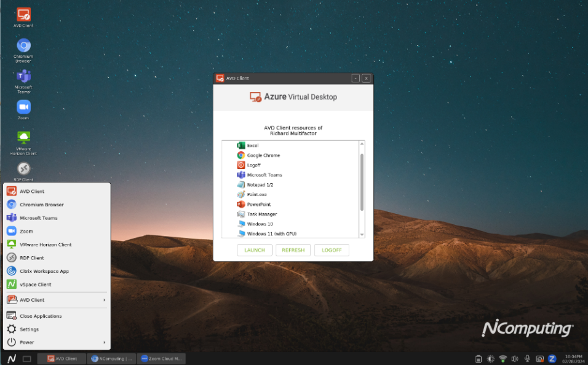The image size is (588, 365).
Task: Choose vSpace Client in start menu
Action: [57, 285]
